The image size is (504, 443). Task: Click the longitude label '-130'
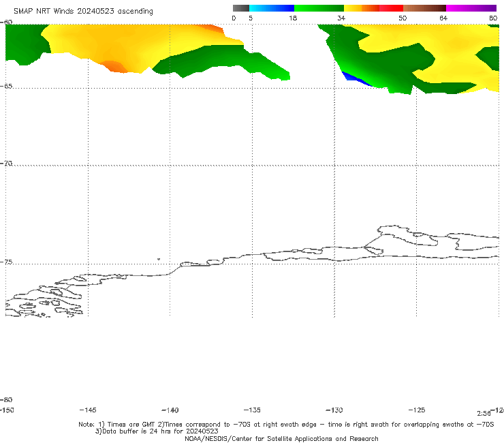[x=334, y=410]
